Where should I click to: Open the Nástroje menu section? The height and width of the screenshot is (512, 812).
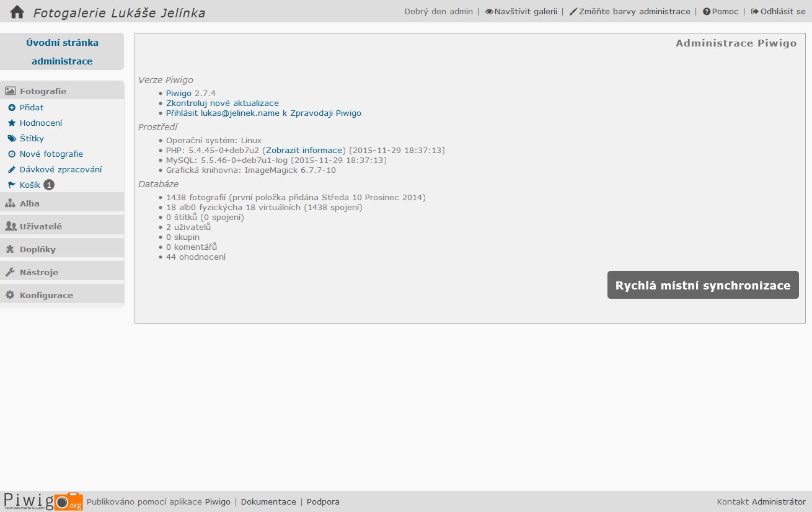[38, 272]
